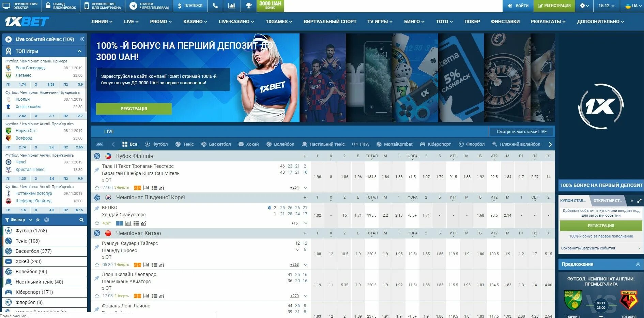The height and width of the screenshot is (318, 644).
Task: Open settings gear in top bar
Action: click(x=584, y=6)
